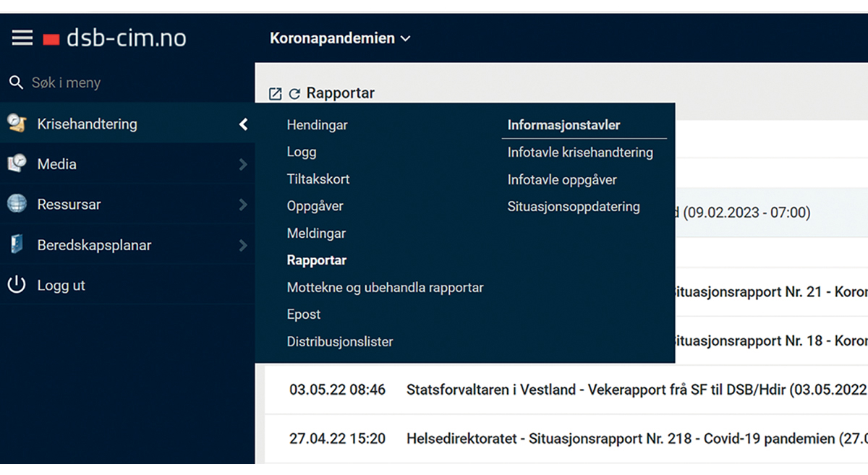This screenshot has width=868, height=475.
Task: Click the Logg ut power icon
Action: click(x=17, y=285)
